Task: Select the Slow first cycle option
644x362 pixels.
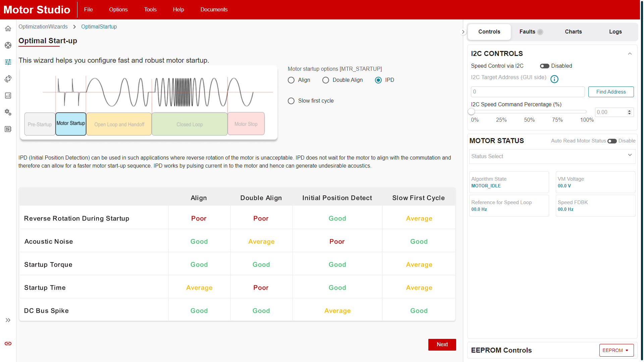Action: [x=291, y=101]
